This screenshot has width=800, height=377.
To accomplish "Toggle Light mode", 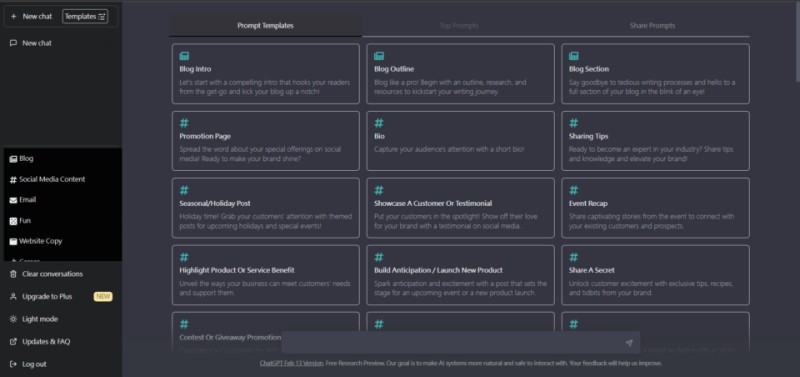I will click(x=40, y=319).
